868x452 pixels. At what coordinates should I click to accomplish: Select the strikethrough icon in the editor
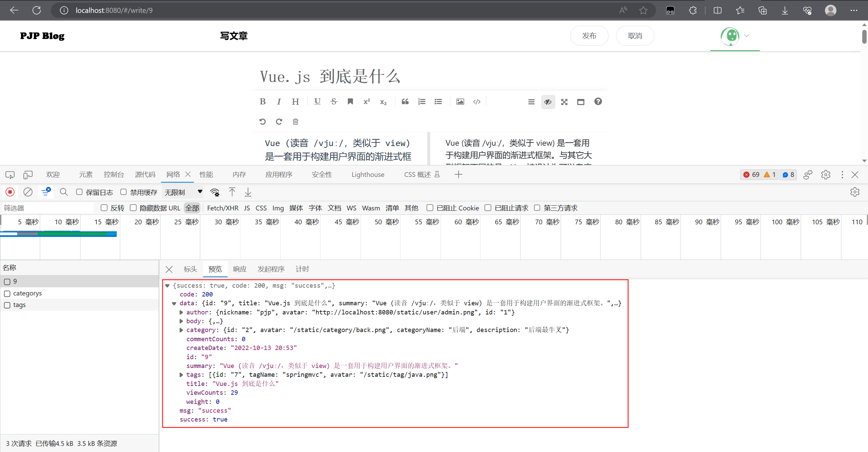pyautogui.click(x=334, y=101)
